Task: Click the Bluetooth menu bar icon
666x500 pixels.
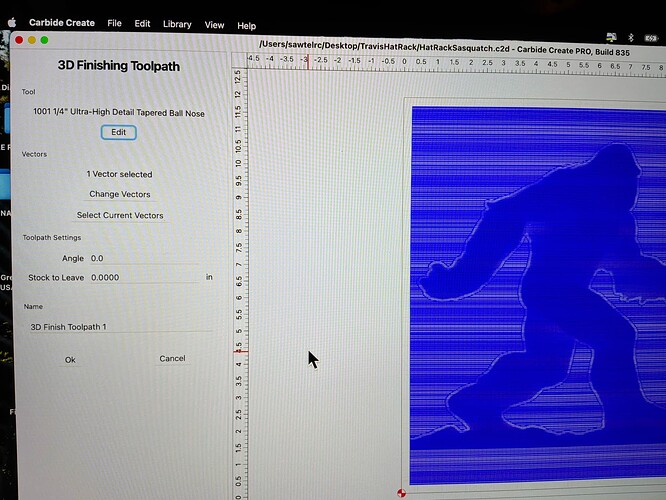Action: coord(631,38)
